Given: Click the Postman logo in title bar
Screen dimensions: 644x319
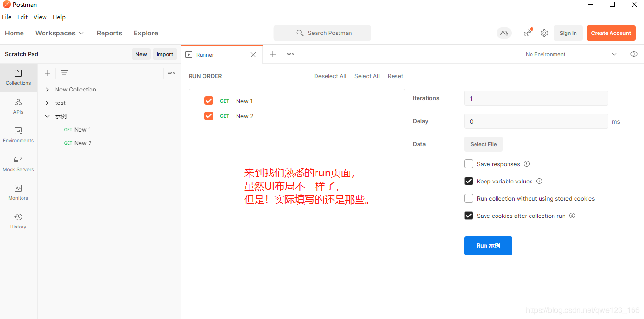Looking at the screenshot, I should click(7, 4).
